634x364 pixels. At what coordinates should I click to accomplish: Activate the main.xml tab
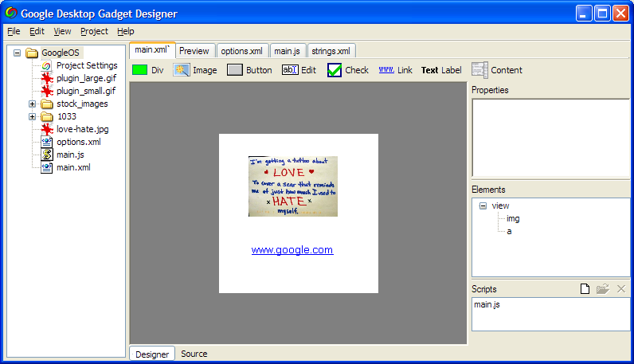coord(152,49)
